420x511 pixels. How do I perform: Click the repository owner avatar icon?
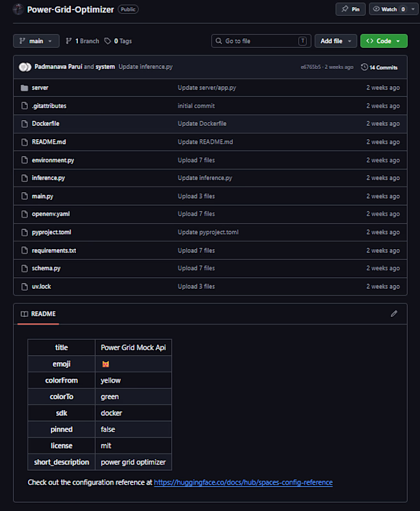[18, 10]
